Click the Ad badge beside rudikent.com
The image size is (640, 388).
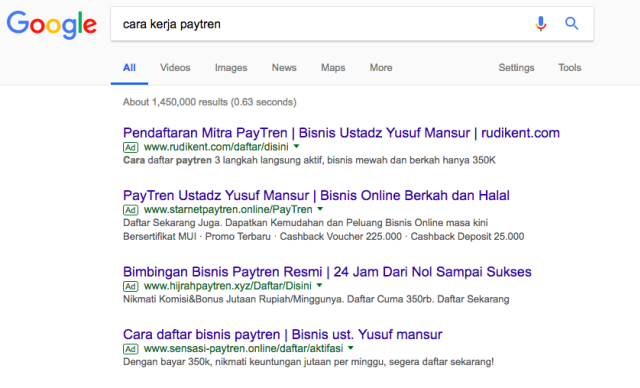[x=131, y=147]
